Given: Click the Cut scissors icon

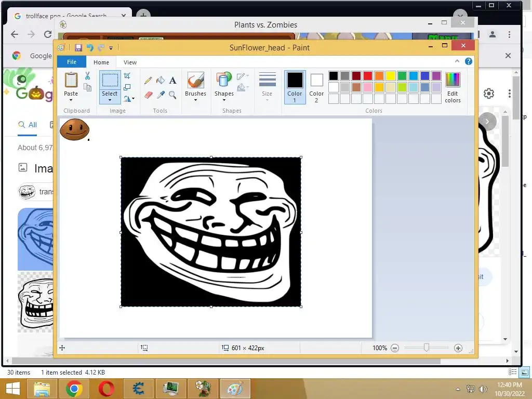Looking at the screenshot, I should coord(87,76).
